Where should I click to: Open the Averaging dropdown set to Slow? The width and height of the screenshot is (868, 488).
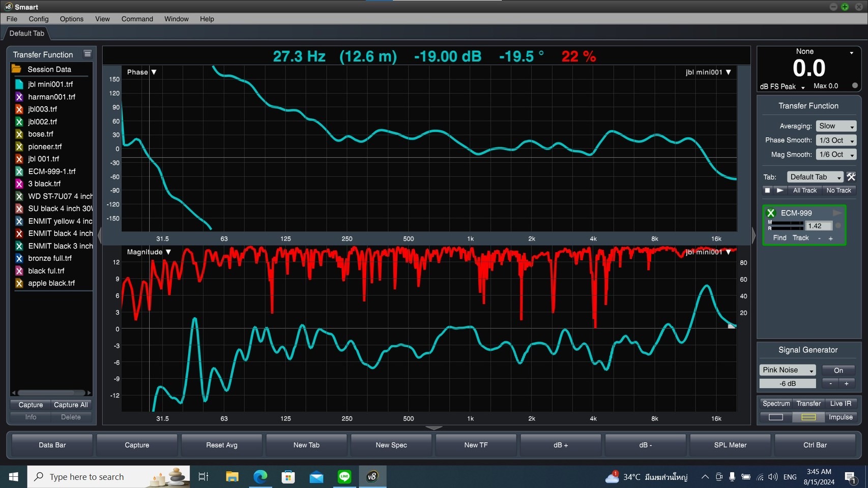coord(836,126)
